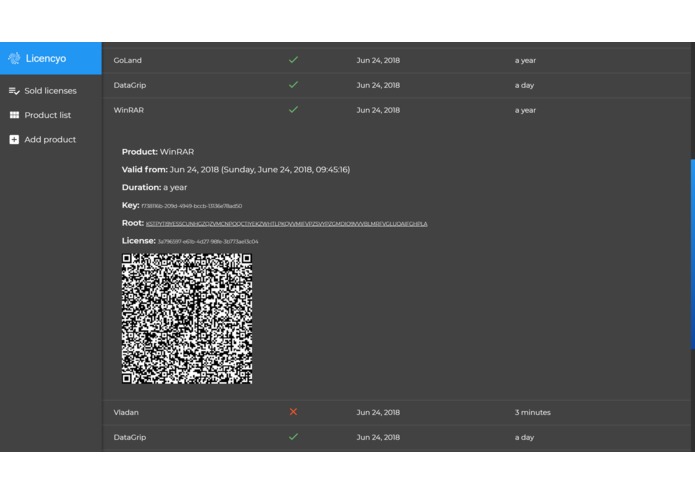
Task: Click the Licencyo logo icon
Action: point(14,58)
